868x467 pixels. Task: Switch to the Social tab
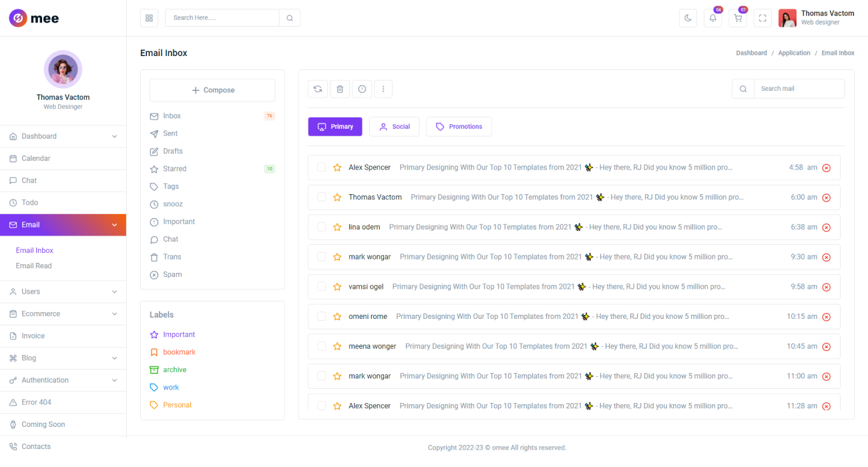(394, 126)
